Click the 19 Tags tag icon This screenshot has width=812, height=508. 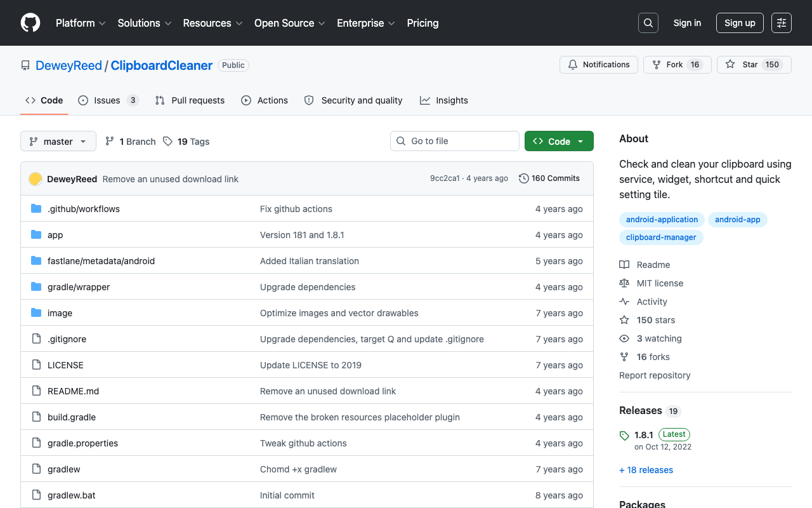(167, 142)
